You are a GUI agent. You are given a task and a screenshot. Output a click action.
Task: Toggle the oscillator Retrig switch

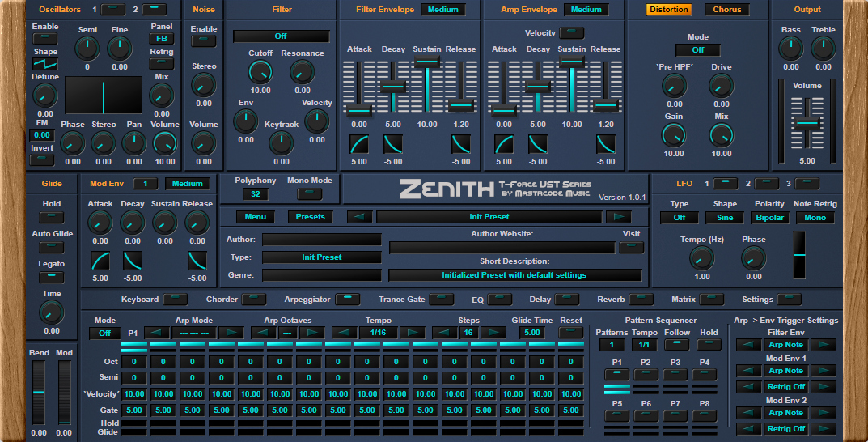click(x=162, y=63)
